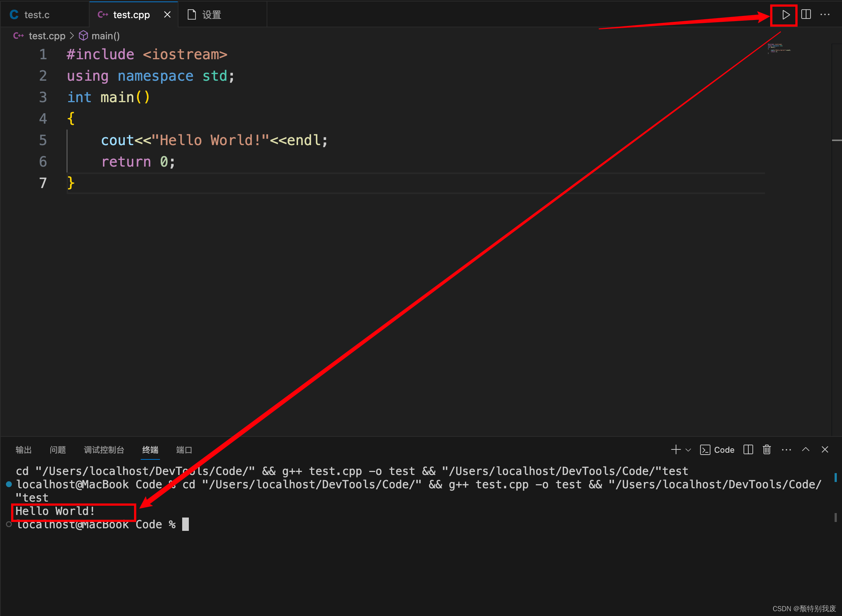Click the main() symbol cube icon
This screenshot has width=842, height=616.
(84, 36)
